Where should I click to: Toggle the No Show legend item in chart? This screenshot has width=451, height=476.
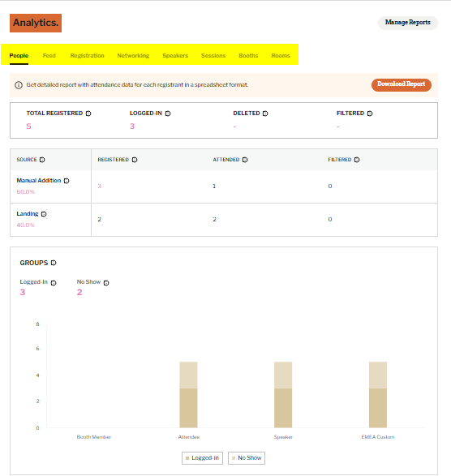click(x=247, y=458)
